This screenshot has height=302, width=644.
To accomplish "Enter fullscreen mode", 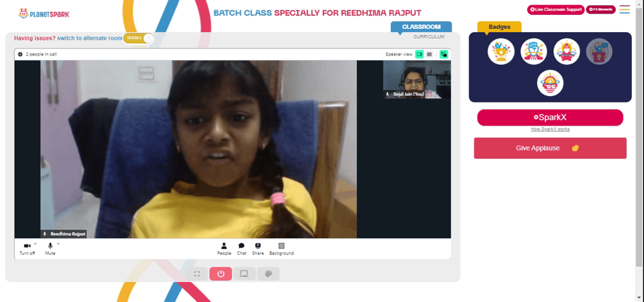I will [196, 274].
